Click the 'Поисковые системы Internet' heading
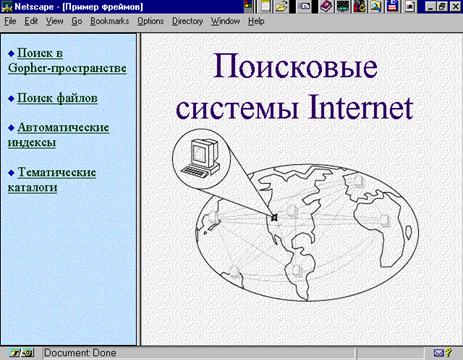Screen dimensions: 463x360 (295, 87)
